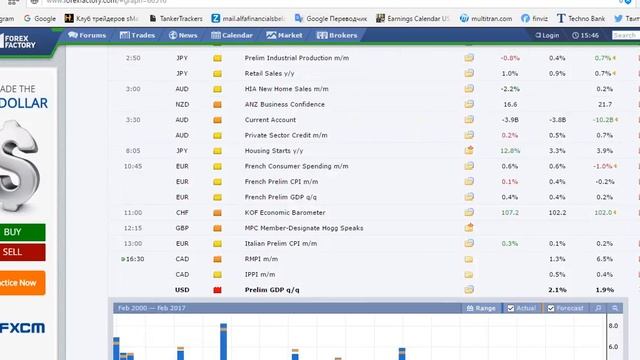The height and width of the screenshot is (360, 640).
Task: Open detail folder for KOF Economic Barometer
Action: pyautogui.click(x=469, y=213)
